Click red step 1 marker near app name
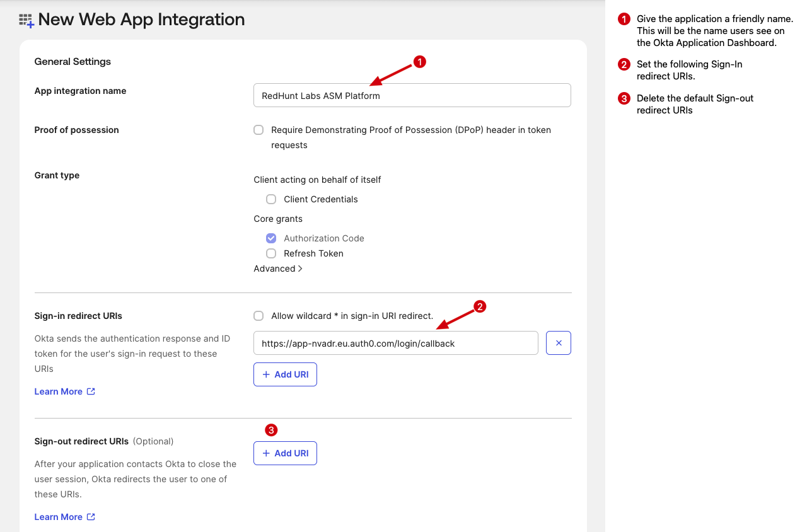 (x=420, y=62)
